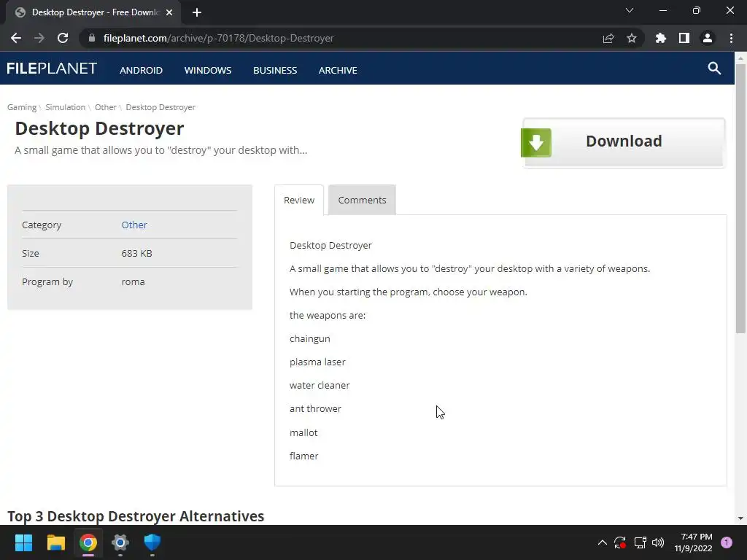Screen dimensions: 747x560
Task: Click the "flamer" weapon line
Action: (x=304, y=456)
